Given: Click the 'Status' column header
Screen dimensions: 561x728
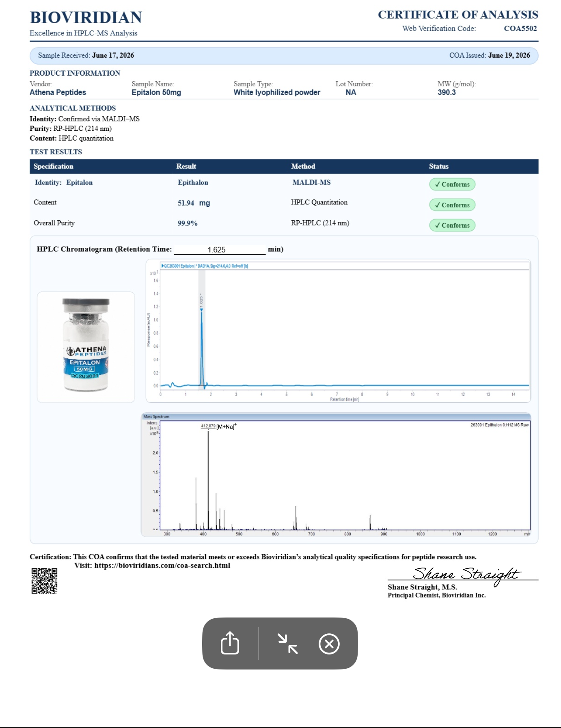Looking at the screenshot, I should [x=439, y=166].
